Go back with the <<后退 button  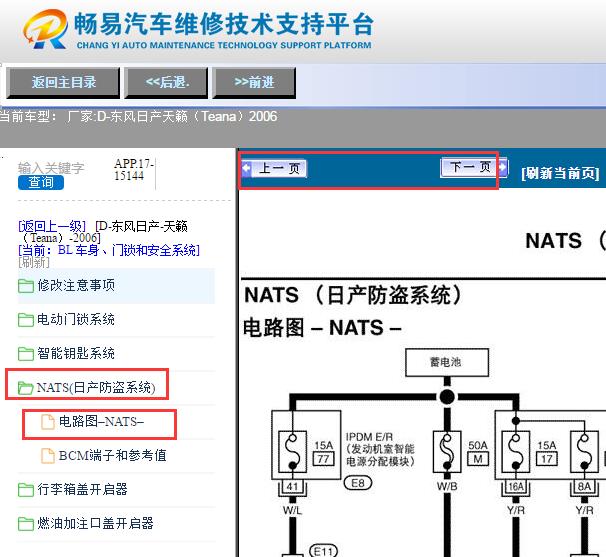(x=167, y=83)
